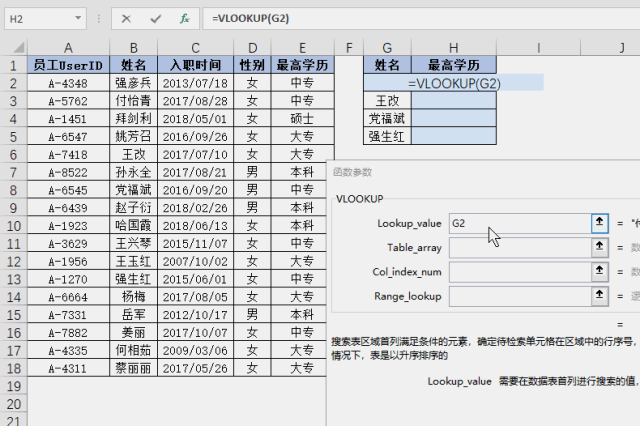Click lookup name cell 王改 in column G
The height and width of the screenshot is (426, 640).
point(387,101)
